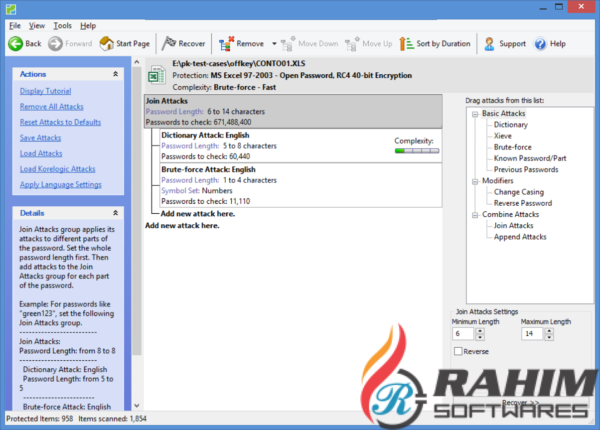Collapse the Details panel chevron
Image resolution: width=600 pixels, height=430 pixels.
pyautogui.click(x=115, y=213)
